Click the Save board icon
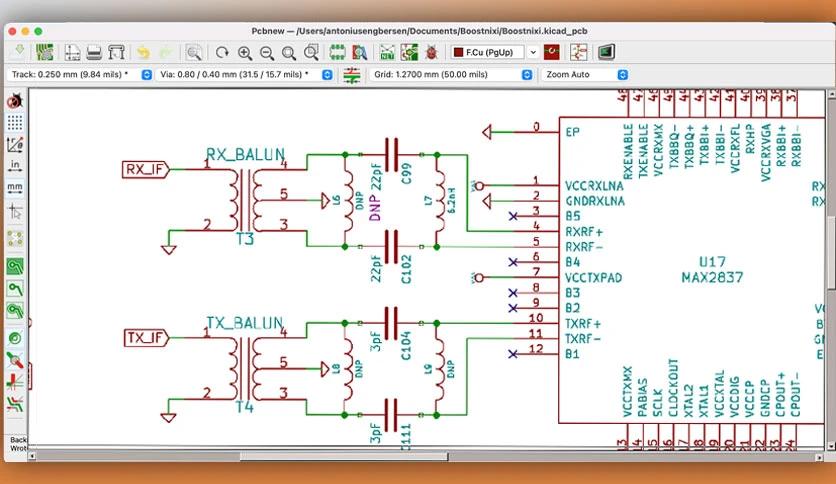 click(19, 52)
